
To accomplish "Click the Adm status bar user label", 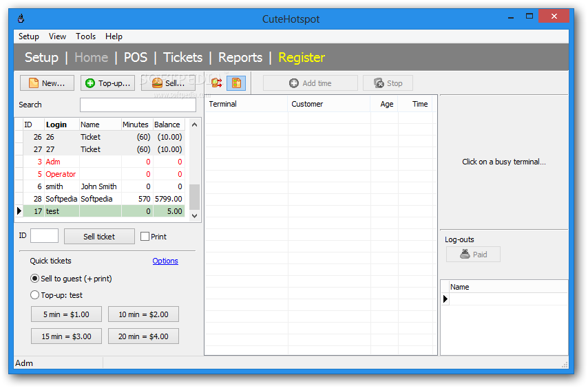I will coord(24,363).
